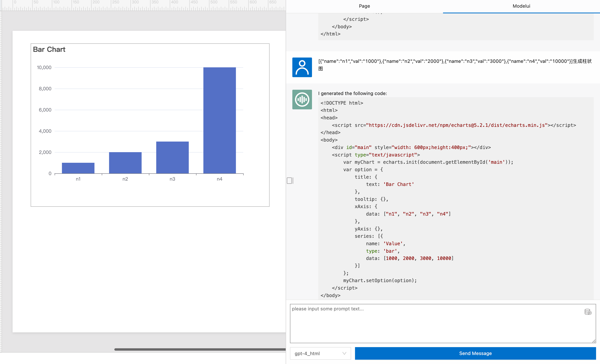Click the user avatar icon

[302, 67]
